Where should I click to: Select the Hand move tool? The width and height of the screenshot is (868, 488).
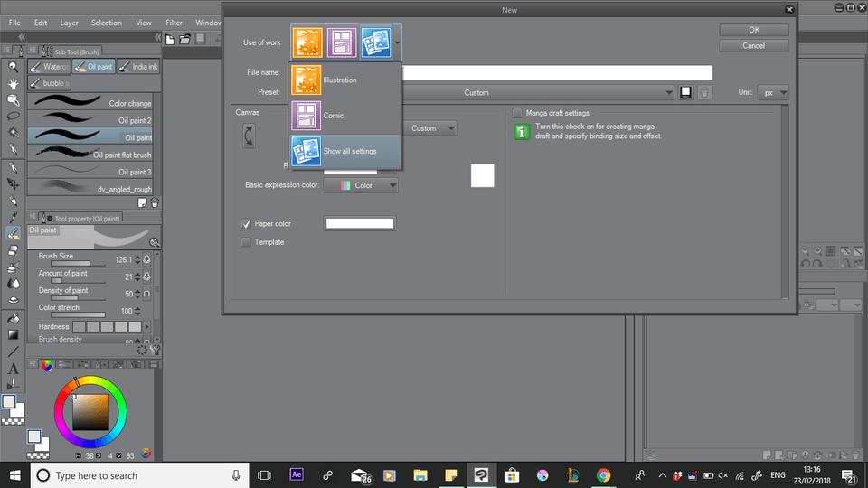pyautogui.click(x=14, y=83)
